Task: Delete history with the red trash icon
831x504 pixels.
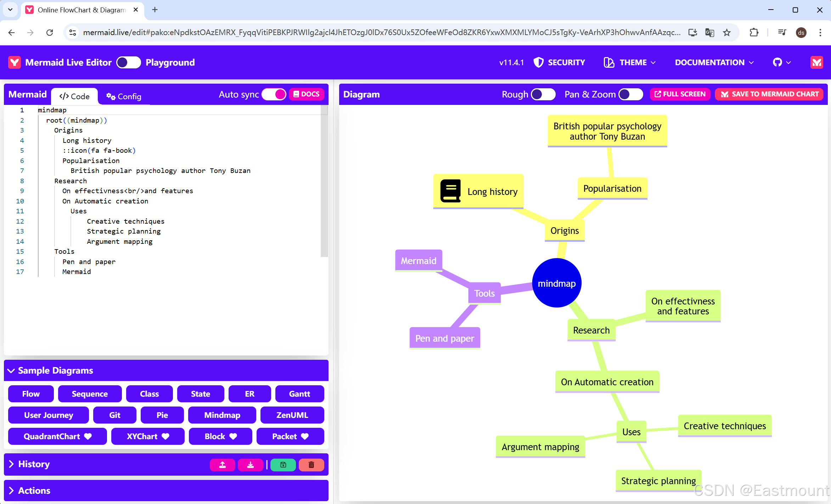Action: click(311, 465)
